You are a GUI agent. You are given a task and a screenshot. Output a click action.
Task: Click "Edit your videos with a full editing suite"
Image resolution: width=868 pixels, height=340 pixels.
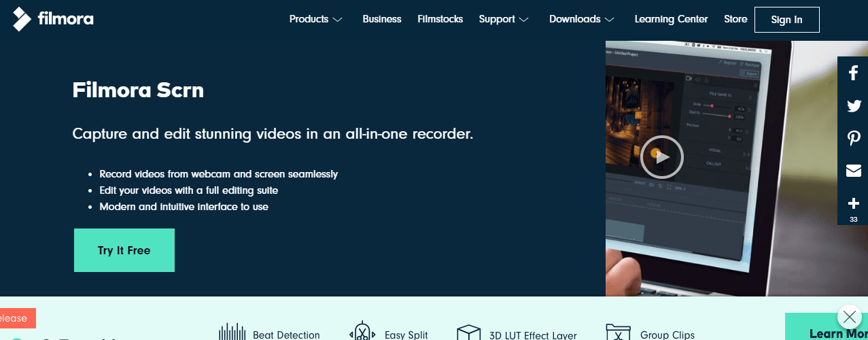point(189,190)
